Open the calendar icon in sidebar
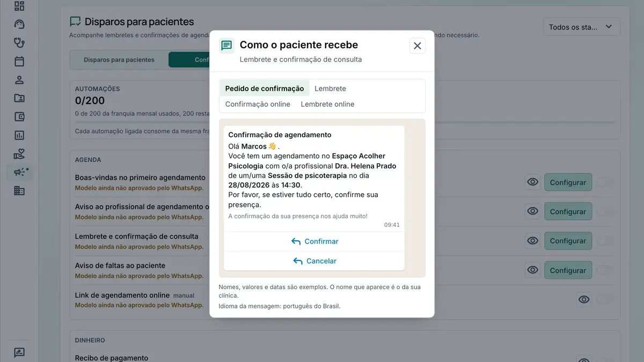Screen dimensions: 644x362 (x=19, y=61)
